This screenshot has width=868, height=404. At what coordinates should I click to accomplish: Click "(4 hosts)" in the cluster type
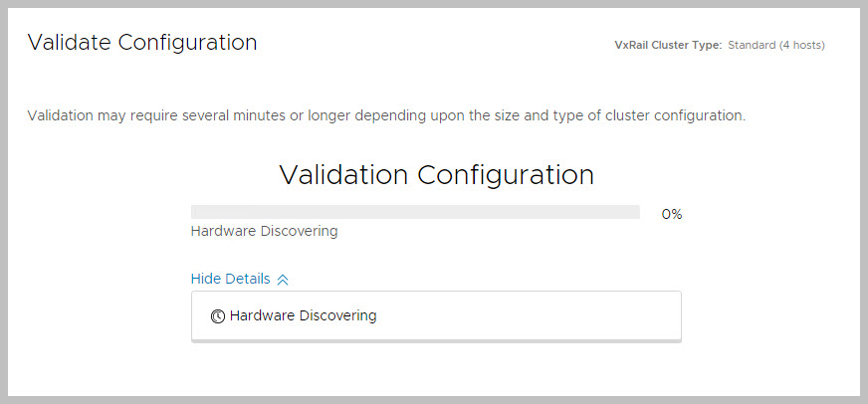(x=803, y=45)
